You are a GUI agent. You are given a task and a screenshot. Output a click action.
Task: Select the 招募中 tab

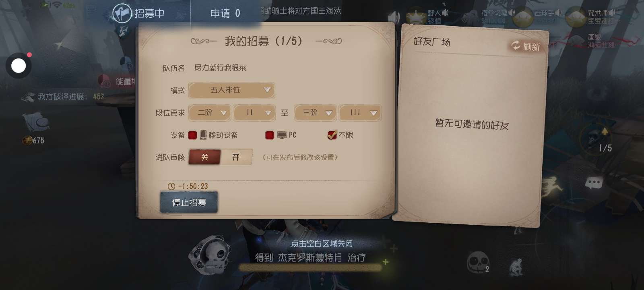click(x=149, y=13)
